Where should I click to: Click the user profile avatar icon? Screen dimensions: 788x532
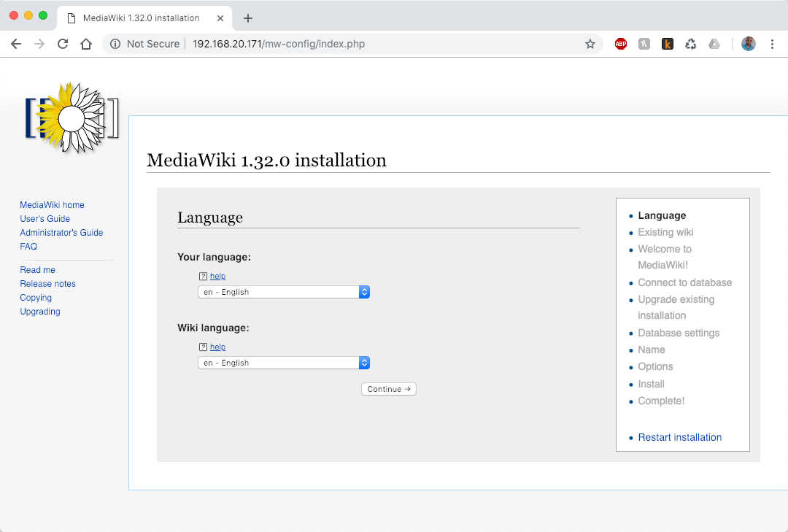pos(749,44)
